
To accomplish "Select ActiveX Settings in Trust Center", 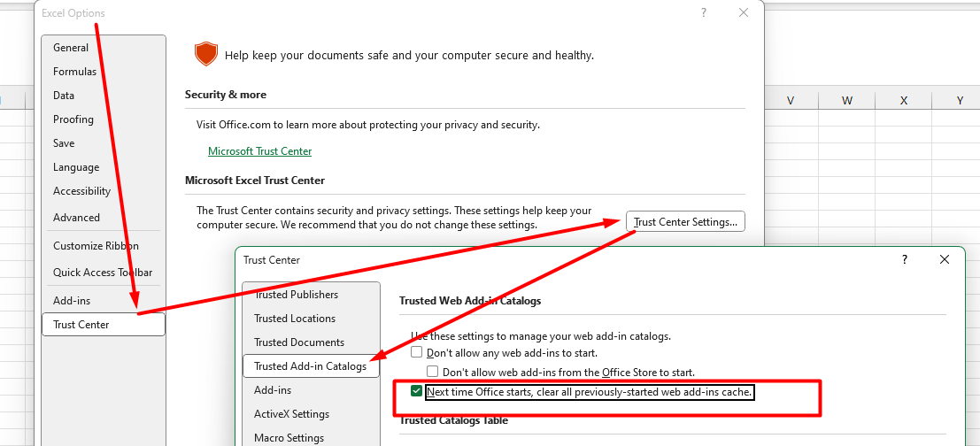I will coord(312,414).
